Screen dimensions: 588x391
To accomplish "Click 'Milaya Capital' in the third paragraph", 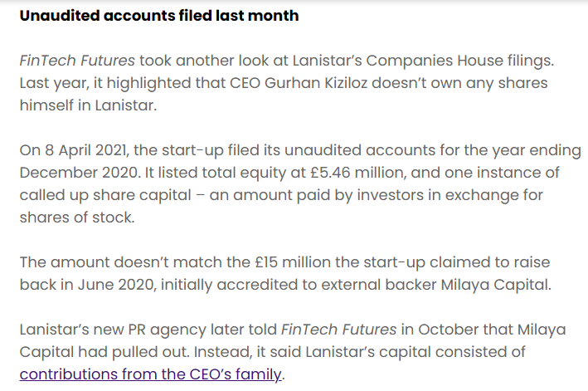I will tap(494, 285).
